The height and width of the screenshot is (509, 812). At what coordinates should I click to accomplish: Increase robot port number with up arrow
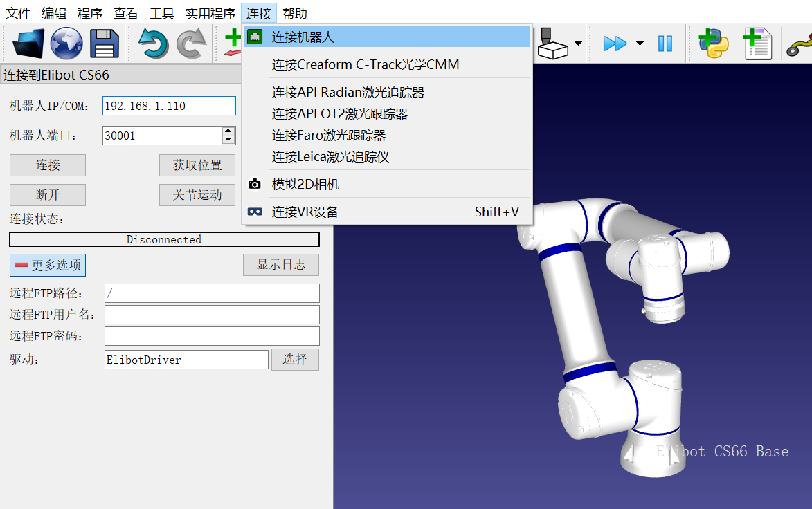228,131
